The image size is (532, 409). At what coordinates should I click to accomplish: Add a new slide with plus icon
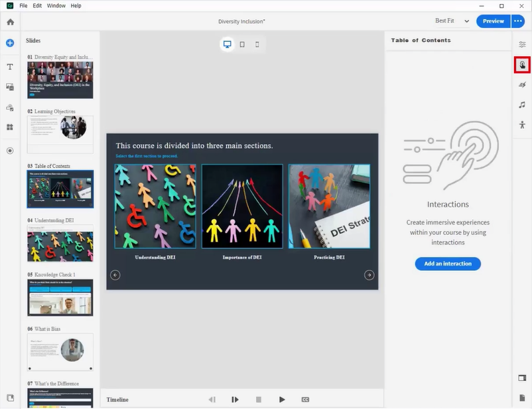pos(10,43)
